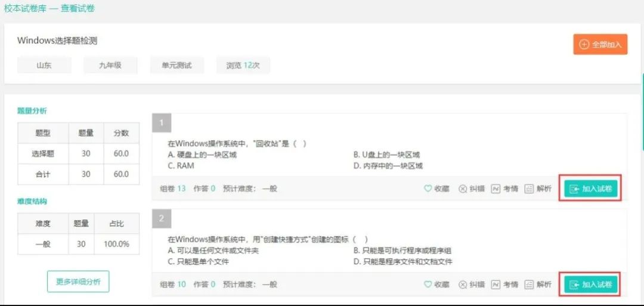
Task: Click the 100.0% table cell
Action: (x=117, y=244)
